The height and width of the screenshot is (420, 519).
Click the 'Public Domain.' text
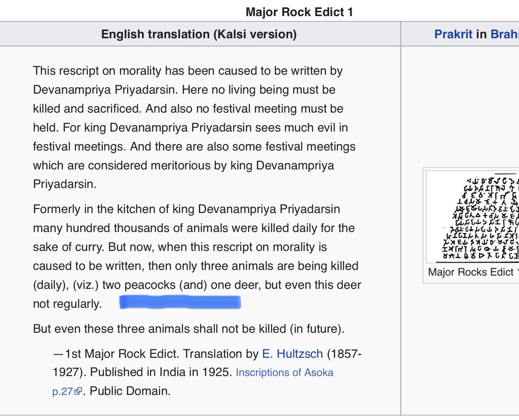(x=130, y=391)
